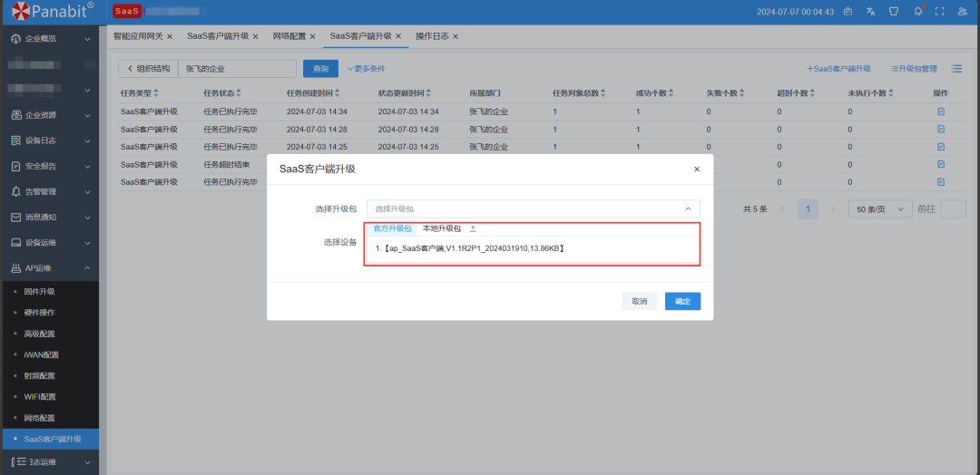Open detail icon for 14:28 task row
The width and height of the screenshot is (980, 475).
click(941, 130)
